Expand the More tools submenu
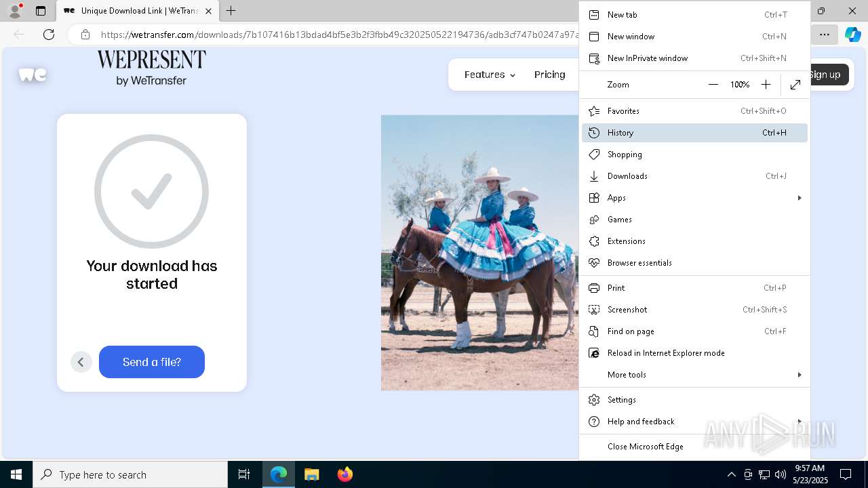This screenshot has width=868, height=488. (x=694, y=375)
